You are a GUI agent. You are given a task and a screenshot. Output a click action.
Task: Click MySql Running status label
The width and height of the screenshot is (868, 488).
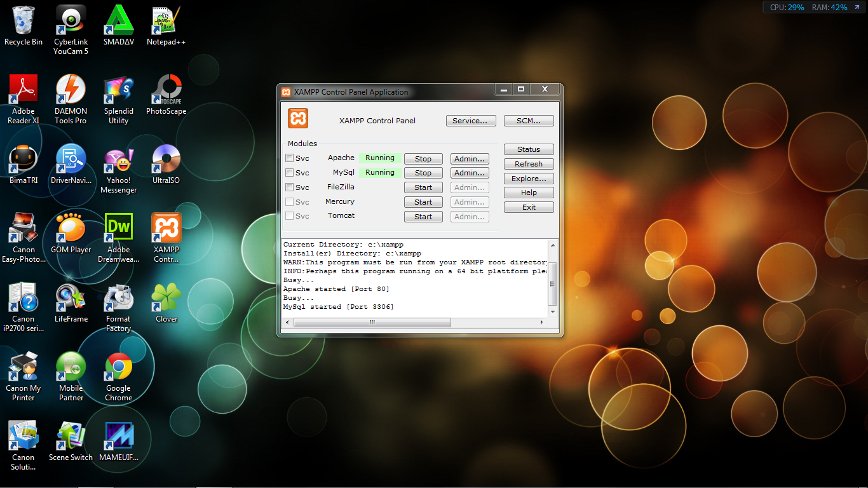click(x=380, y=173)
